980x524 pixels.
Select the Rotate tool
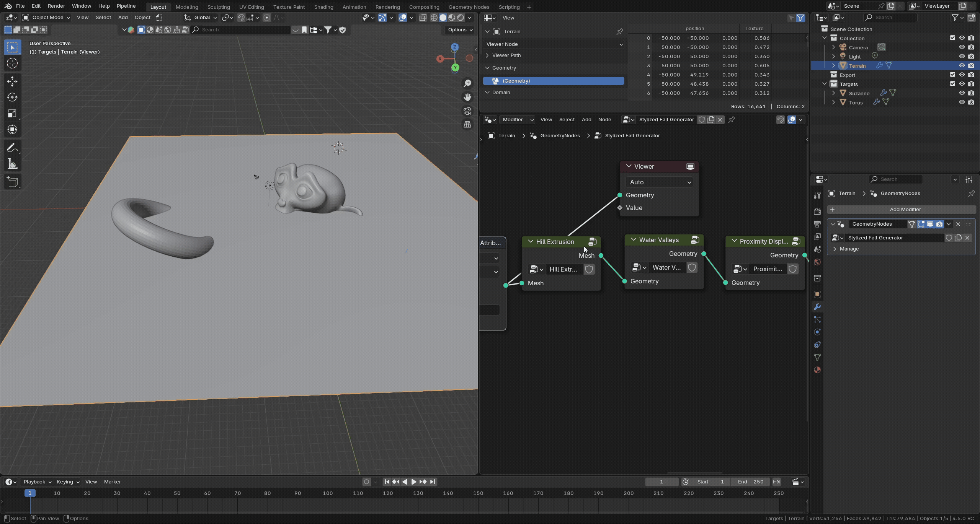coord(12,97)
